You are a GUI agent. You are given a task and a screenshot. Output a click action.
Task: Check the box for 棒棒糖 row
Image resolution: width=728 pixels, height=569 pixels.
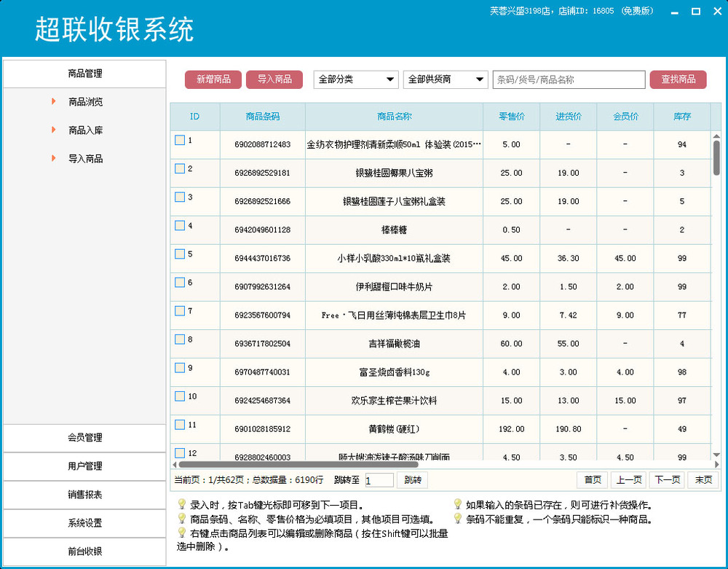(x=180, y=225)
